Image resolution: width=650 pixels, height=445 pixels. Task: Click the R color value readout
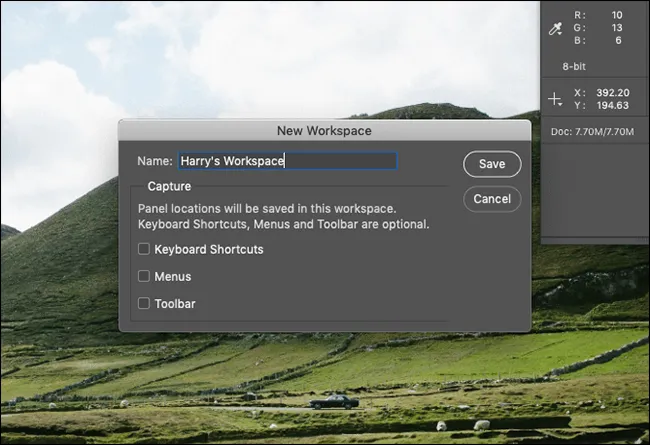click(x=617, y=16)
